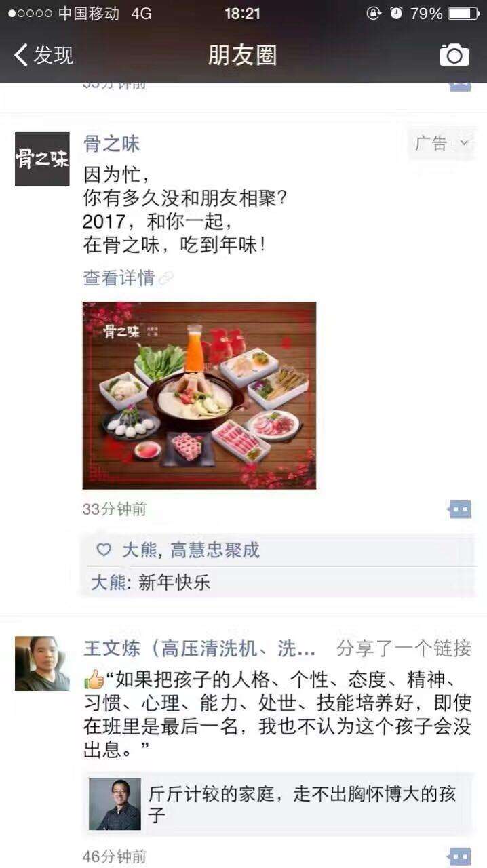Go back to 发现 page
Screen dimensions: 487x868
pos(43,55)
